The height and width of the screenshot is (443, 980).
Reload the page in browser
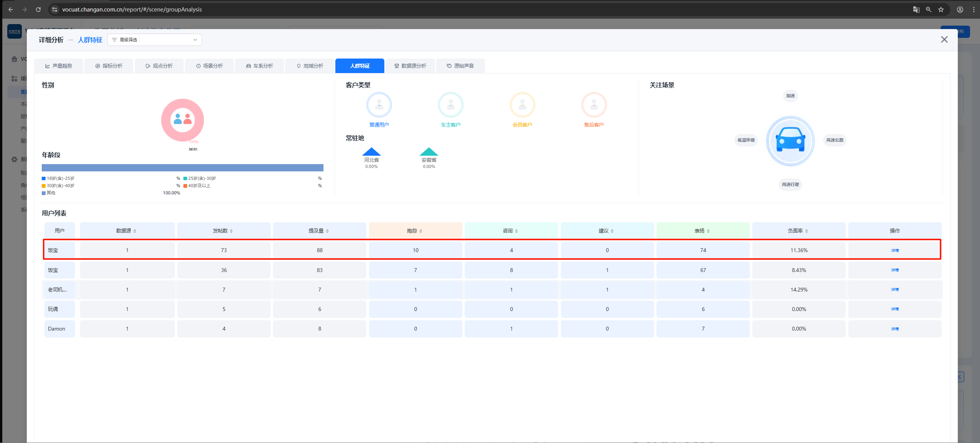38,10
